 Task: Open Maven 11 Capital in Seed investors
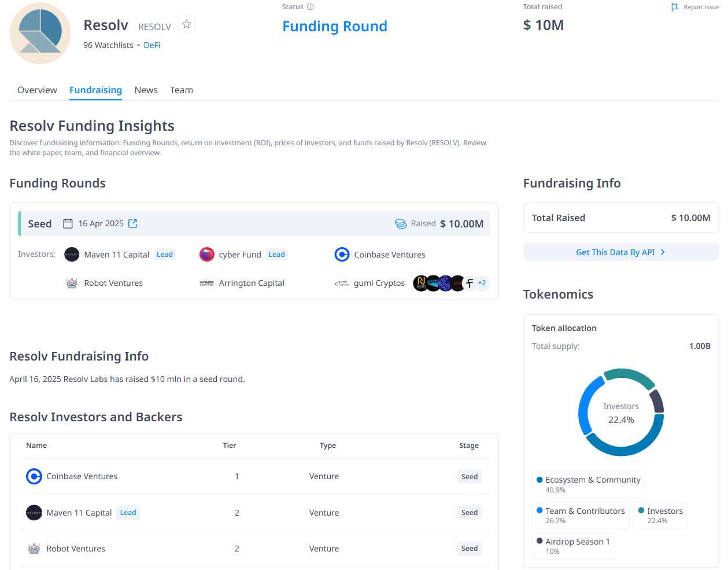[117, 255]
